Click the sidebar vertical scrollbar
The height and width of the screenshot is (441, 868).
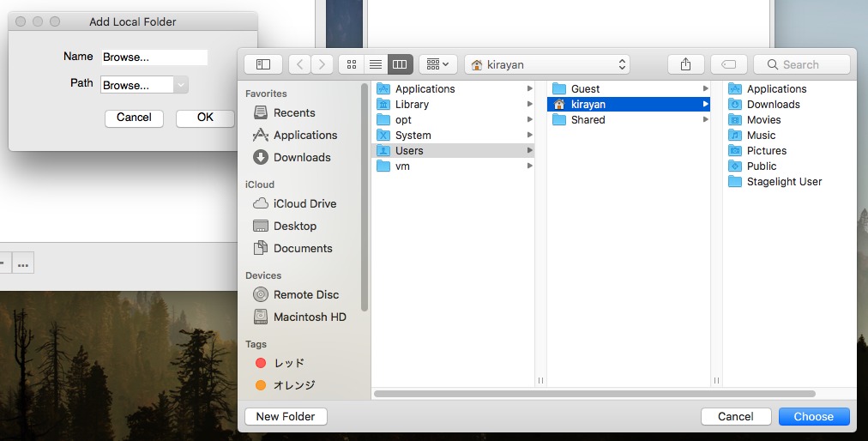[x=365, y=198]
